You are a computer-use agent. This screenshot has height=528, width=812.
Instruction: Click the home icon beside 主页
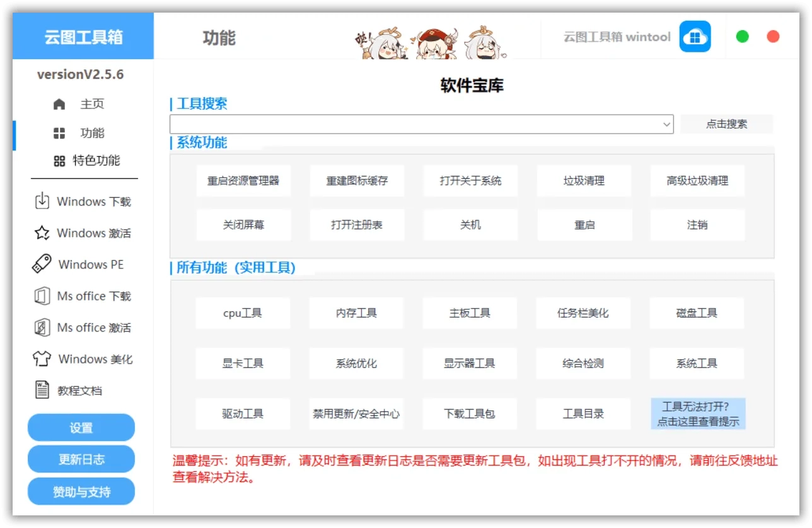(x=59, y=104)
